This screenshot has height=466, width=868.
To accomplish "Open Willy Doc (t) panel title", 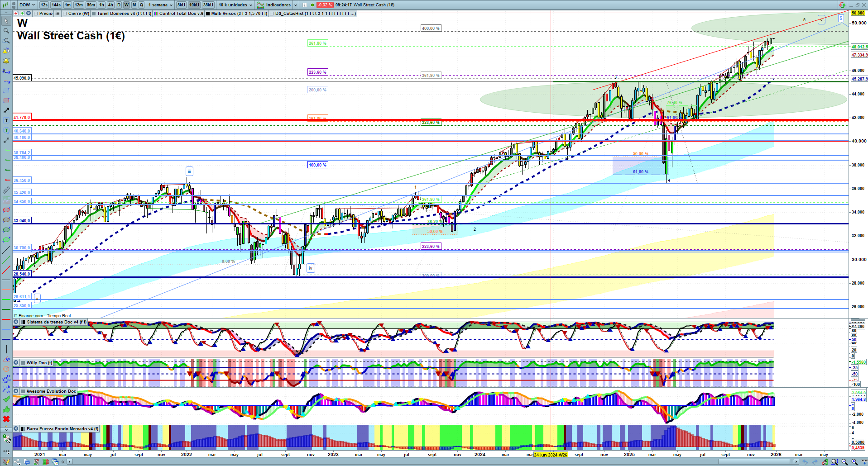I will click(39, 362).
